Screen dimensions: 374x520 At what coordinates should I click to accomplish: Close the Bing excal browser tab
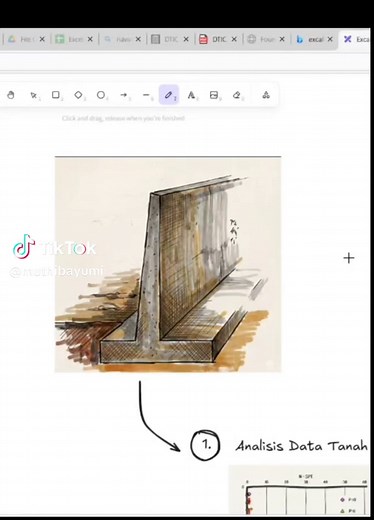[330, 39]
